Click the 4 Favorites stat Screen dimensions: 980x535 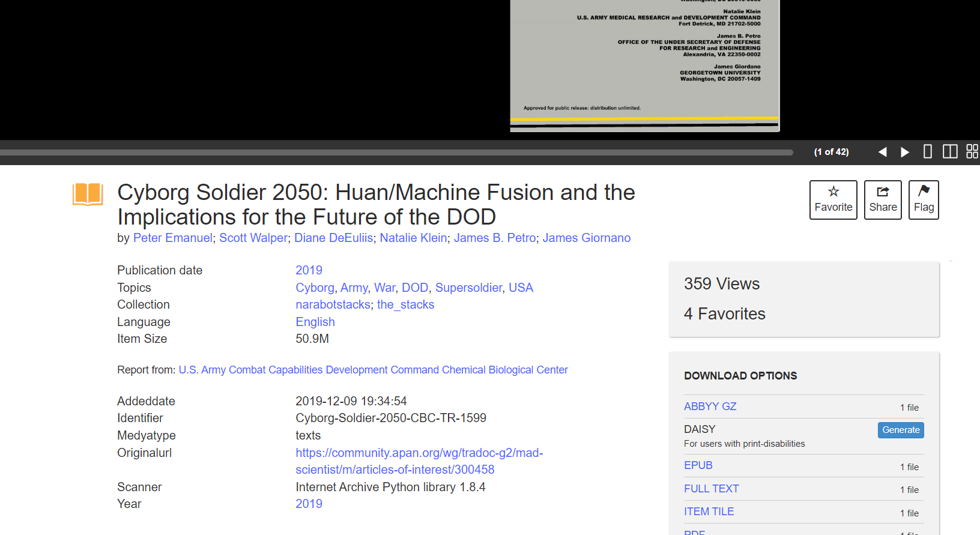[725, 313]
